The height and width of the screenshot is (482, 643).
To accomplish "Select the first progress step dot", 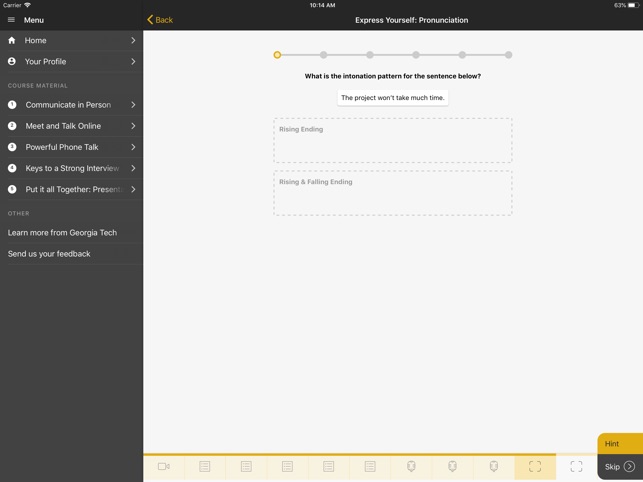I will 277,55.
